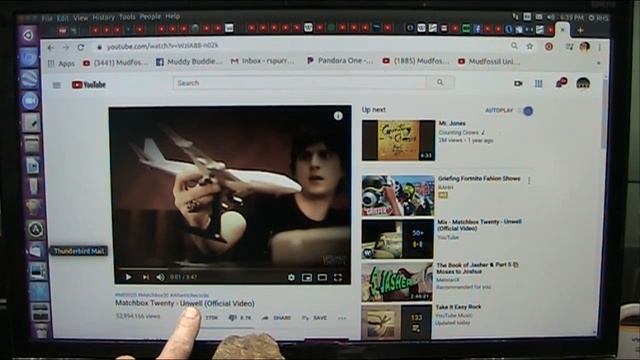The height and width of the screenshot is (360, 640).
Task: Open the Chrome three-dot menu
Action: pos(600,47)
